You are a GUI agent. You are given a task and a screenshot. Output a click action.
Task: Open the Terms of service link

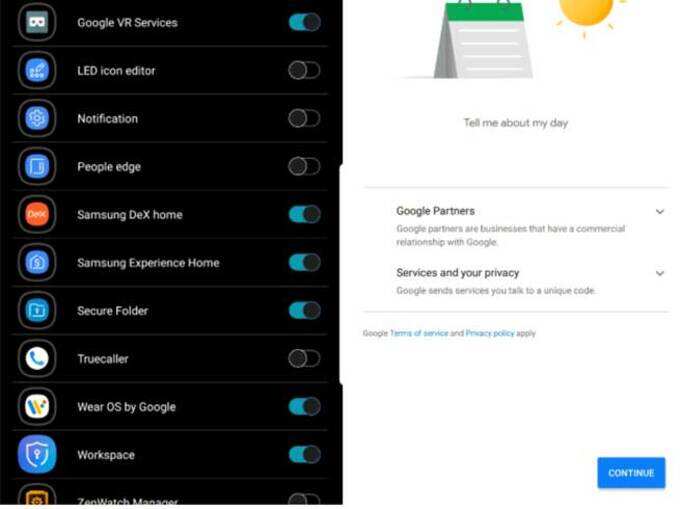(419, 333)
